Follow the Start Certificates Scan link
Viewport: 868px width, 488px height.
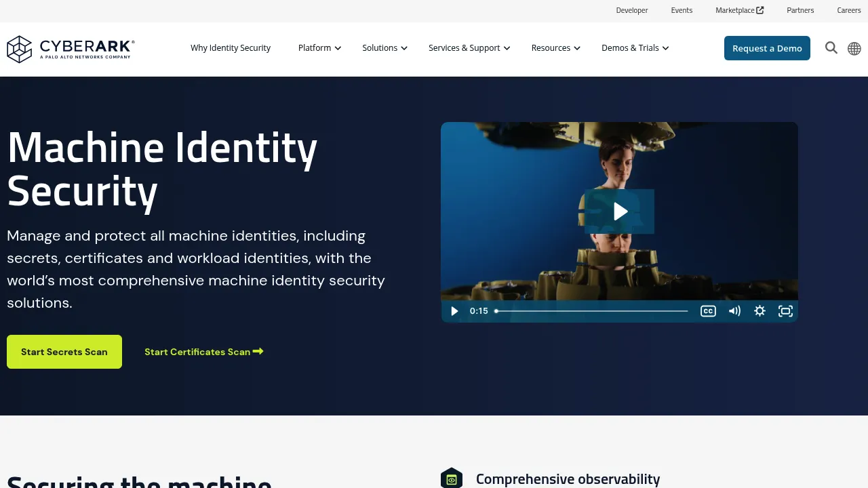pyautogui.click(x=204, y=352)
